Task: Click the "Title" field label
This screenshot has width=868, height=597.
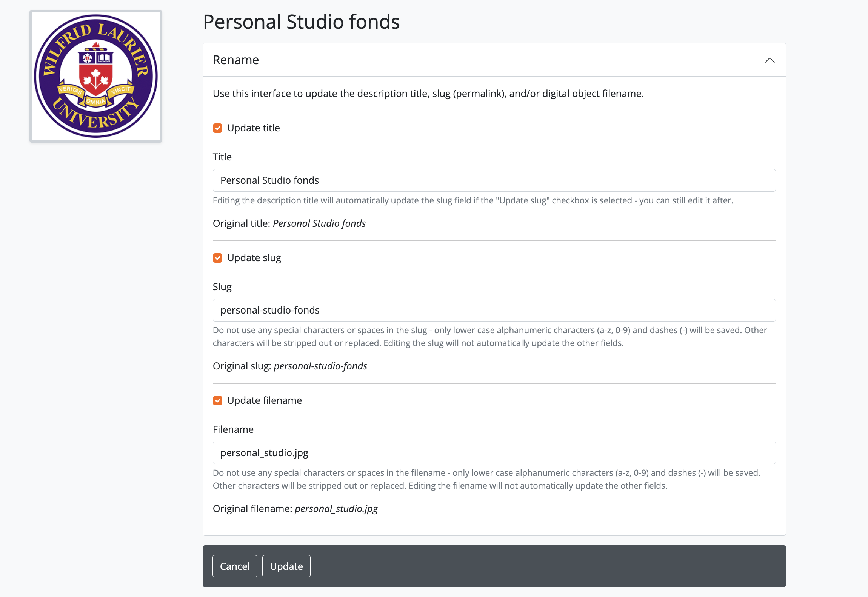Action: coord(222,157)
